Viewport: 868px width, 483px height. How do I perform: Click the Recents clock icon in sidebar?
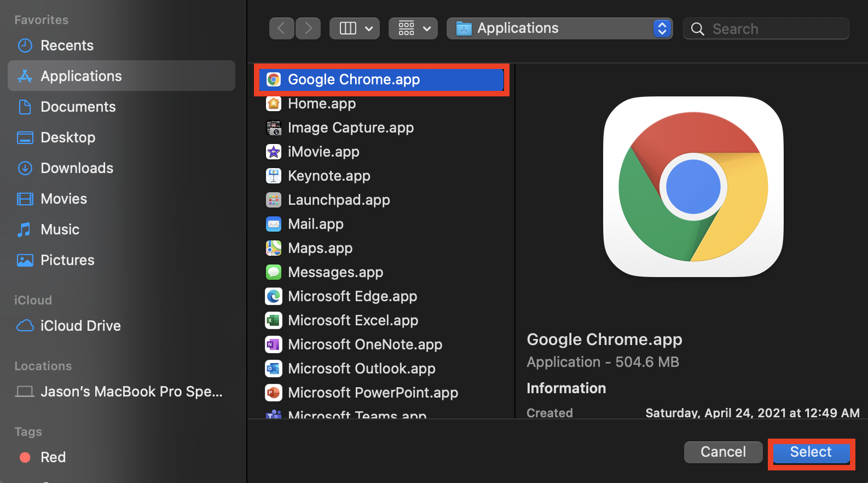(x=25, y=45)
